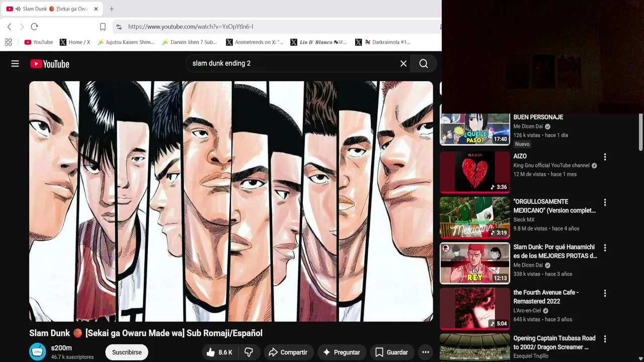Image resolution: width=644 pixels, height=362 pixels.
Task: Open the AIZO video title
Action: [520, 156]
